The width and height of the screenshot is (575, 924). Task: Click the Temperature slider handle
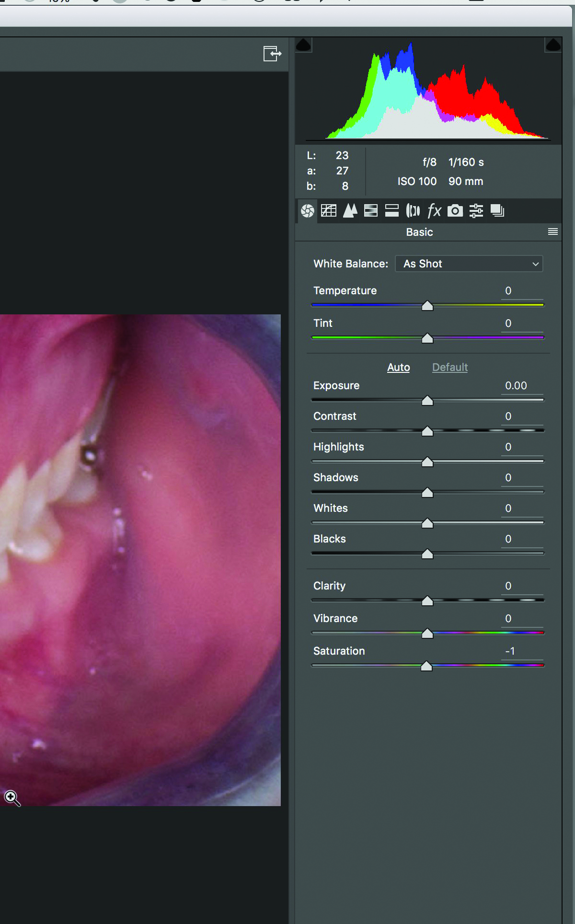427,306
